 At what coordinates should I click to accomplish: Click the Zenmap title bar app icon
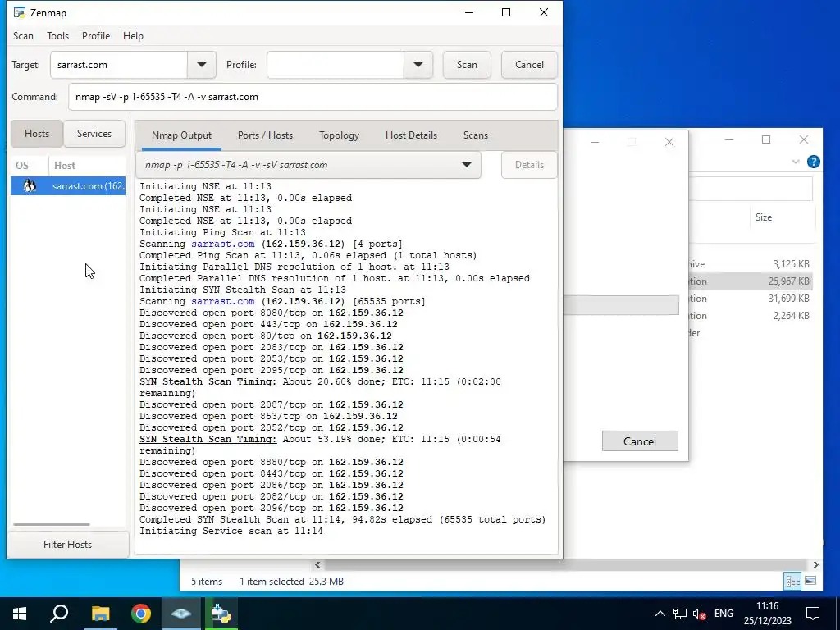(20, 12)
